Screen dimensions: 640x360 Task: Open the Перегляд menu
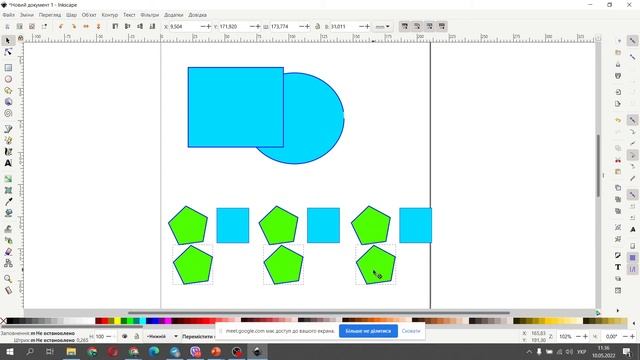[50, 15]
